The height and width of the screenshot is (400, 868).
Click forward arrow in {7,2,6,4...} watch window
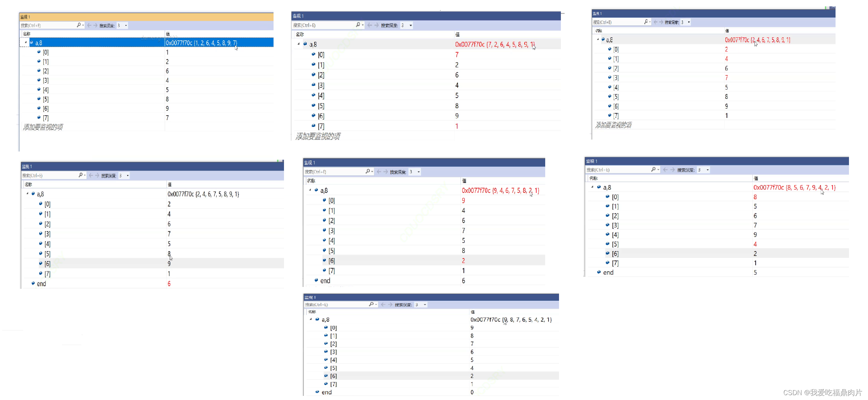[x=376, y=25]
